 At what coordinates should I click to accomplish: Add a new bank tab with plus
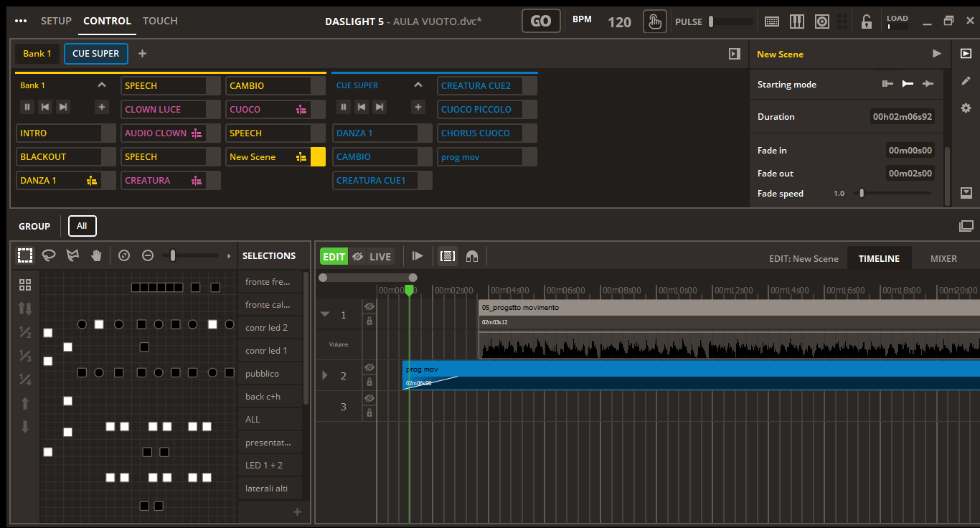click(x=142, y=54)
